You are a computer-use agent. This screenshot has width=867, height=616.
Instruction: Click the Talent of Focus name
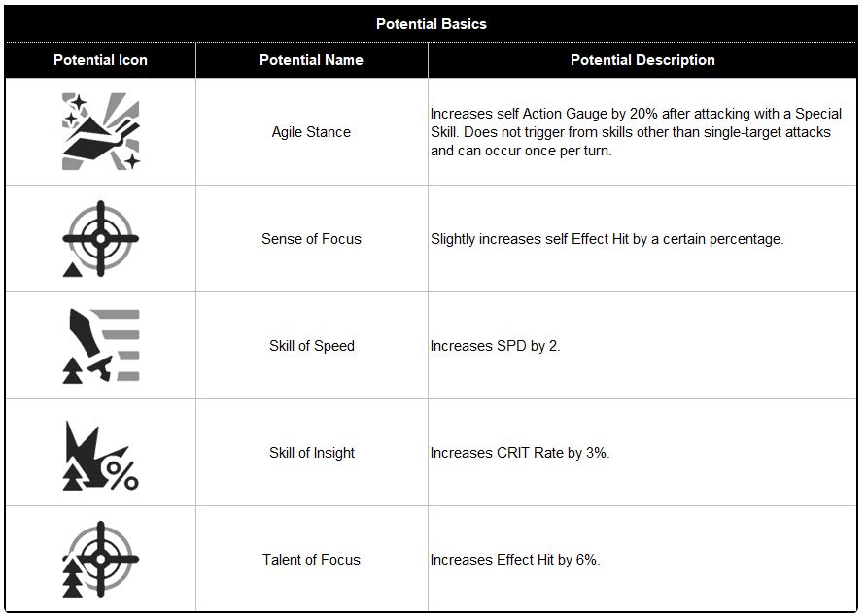click(x=311, y=560)
